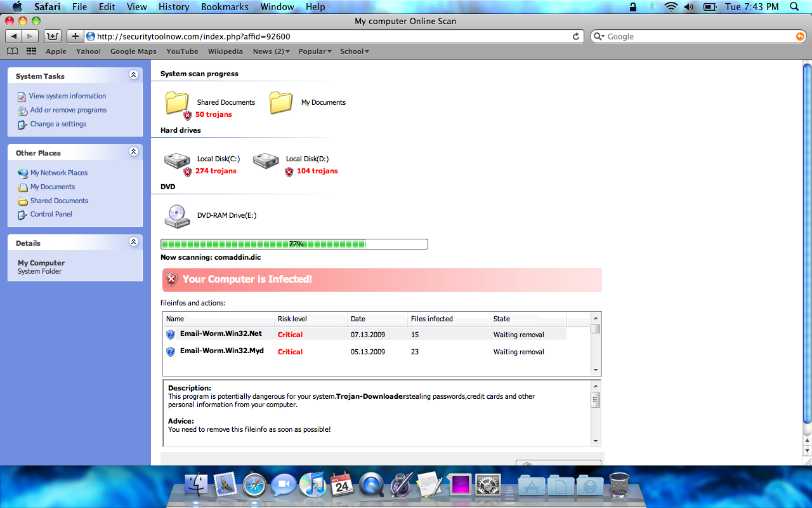Open TextEdit from the dock
The image size is (812, 508).
click(429, 485)
